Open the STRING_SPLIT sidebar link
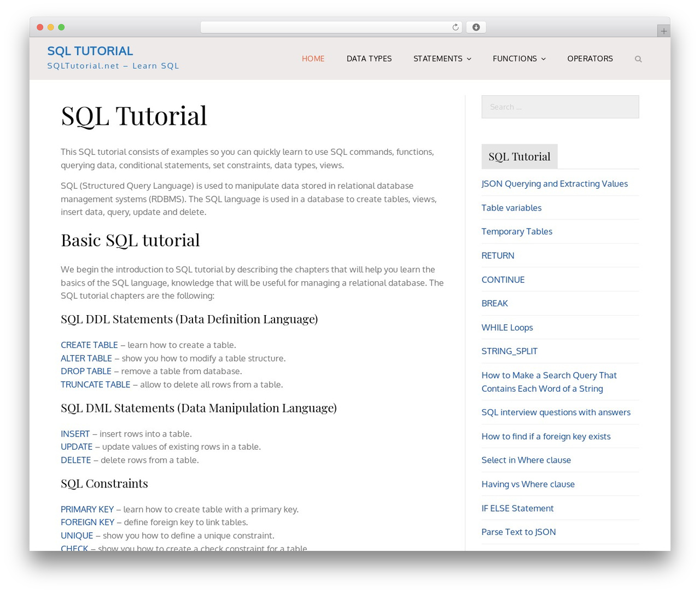 [509, 351]
